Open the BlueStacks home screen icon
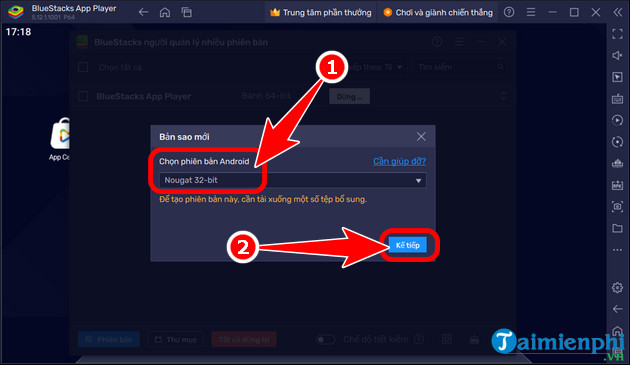The width and height of the screenshot is (630, 365). point(165,12)
